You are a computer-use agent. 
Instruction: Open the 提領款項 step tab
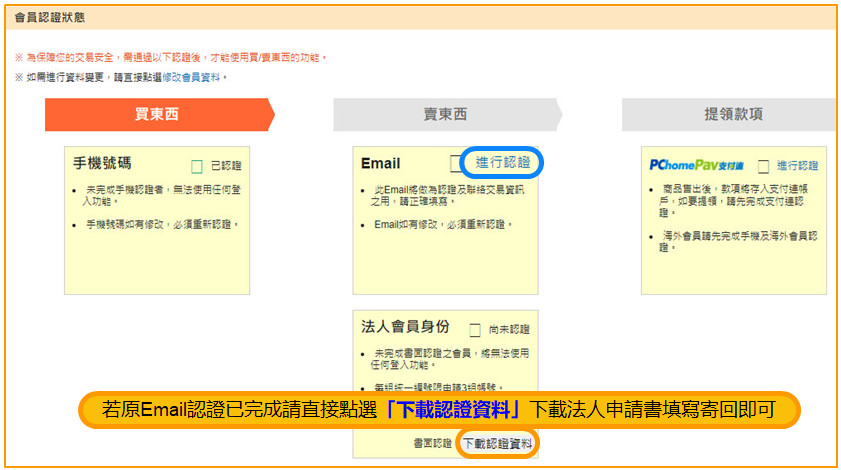pyautogui.click(x=732, y=114)
